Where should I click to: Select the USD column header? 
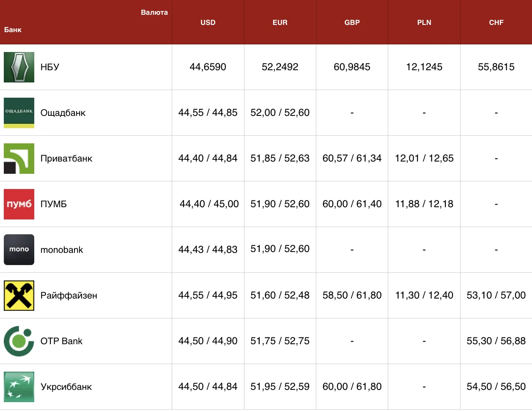[x=208, y=22]
